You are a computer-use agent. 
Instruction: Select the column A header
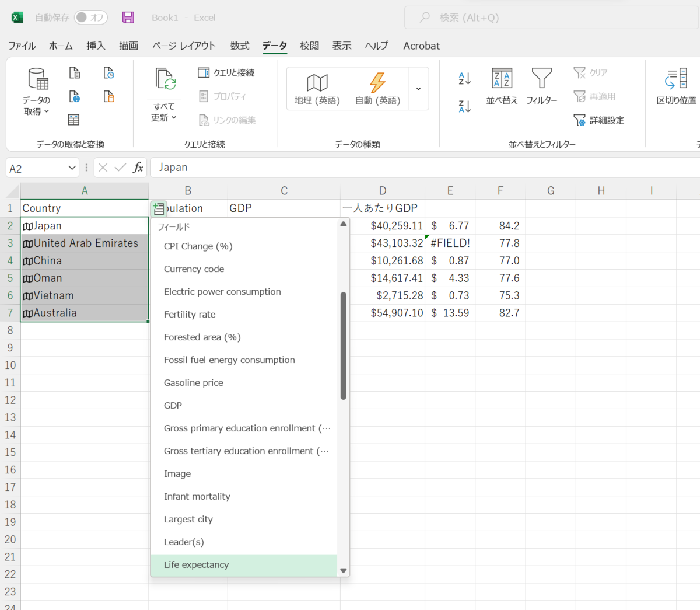[85, 191]
